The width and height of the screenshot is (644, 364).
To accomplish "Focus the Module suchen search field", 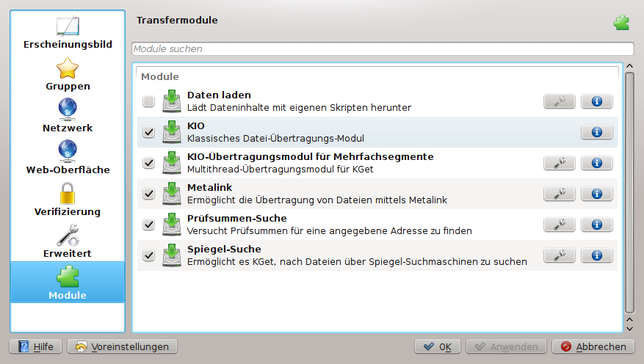I will tap(383, 49).
